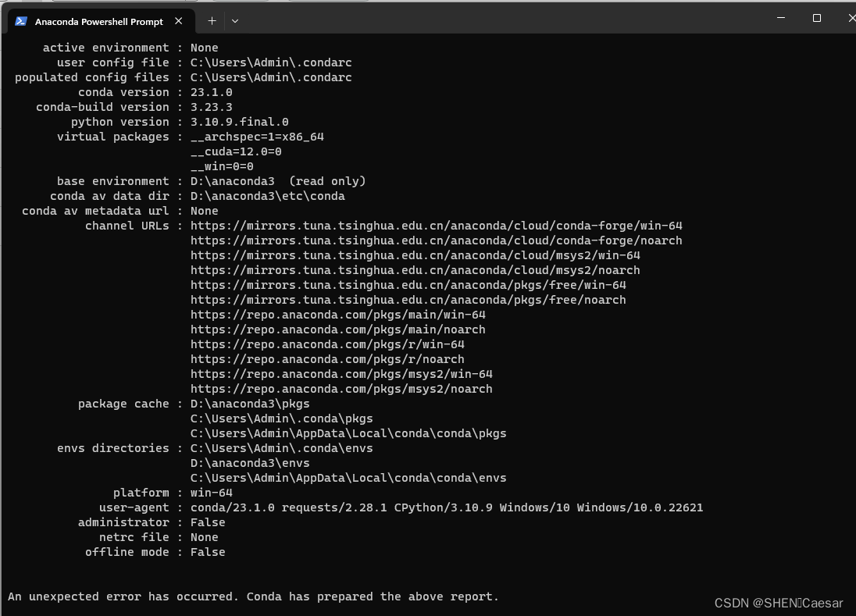The height and width of the screenshot is (616, 856).
Task: Click the repo.anaconda.com pkgs/msys2/win-64 URL
Action: pyautogui.click(x=341, y=374)
